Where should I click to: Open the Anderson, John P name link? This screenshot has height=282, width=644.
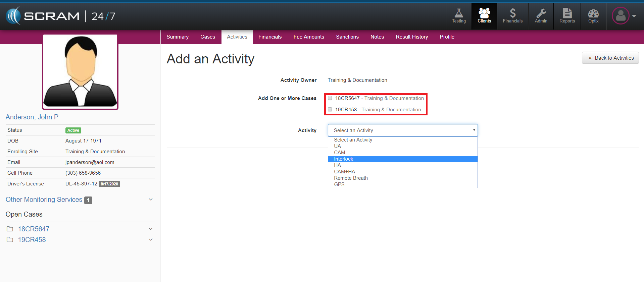(32, 117)
